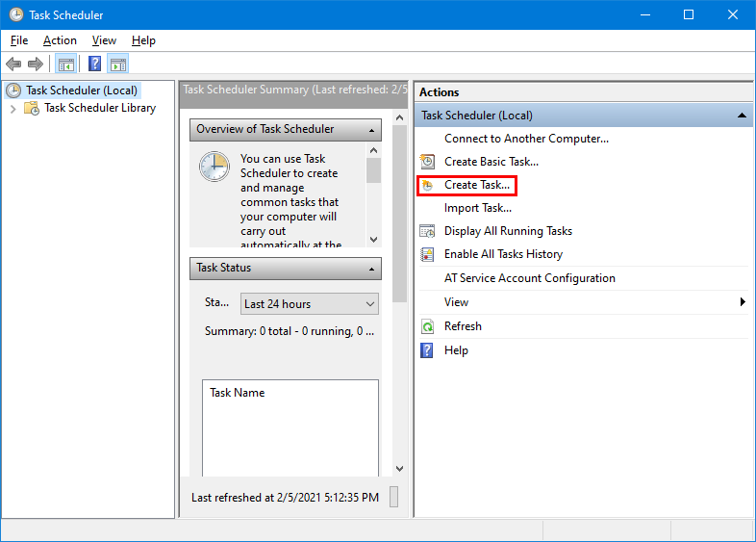756x542 pixels.
Task: Click the clock icon beside Task Scheduler (Local)
Action: [13, 90]
